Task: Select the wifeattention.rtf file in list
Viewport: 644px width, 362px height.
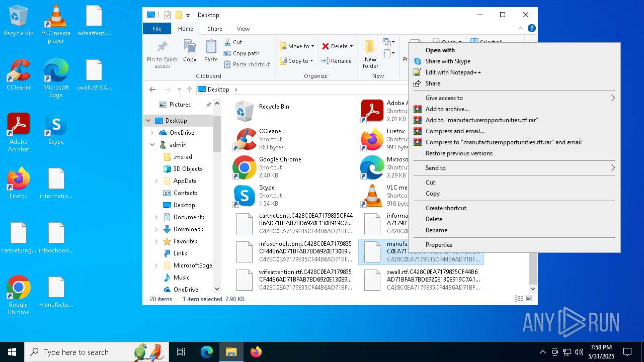Action: point(294,280)
